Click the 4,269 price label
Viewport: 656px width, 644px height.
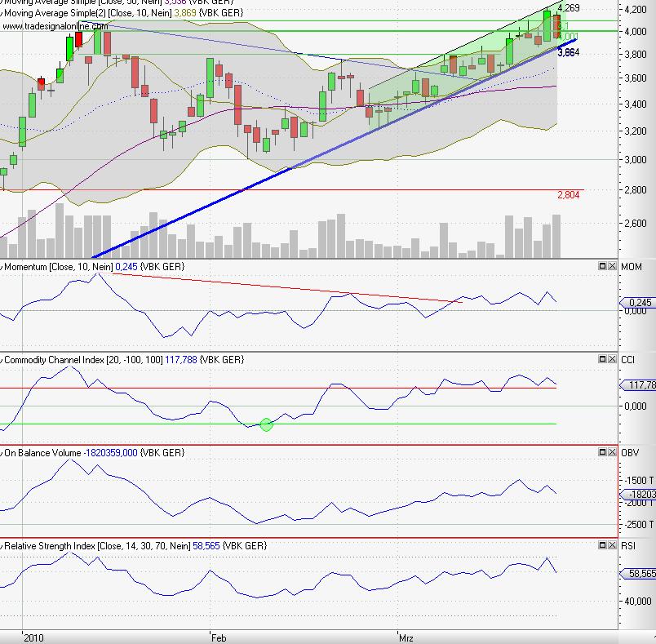(568, 8)
